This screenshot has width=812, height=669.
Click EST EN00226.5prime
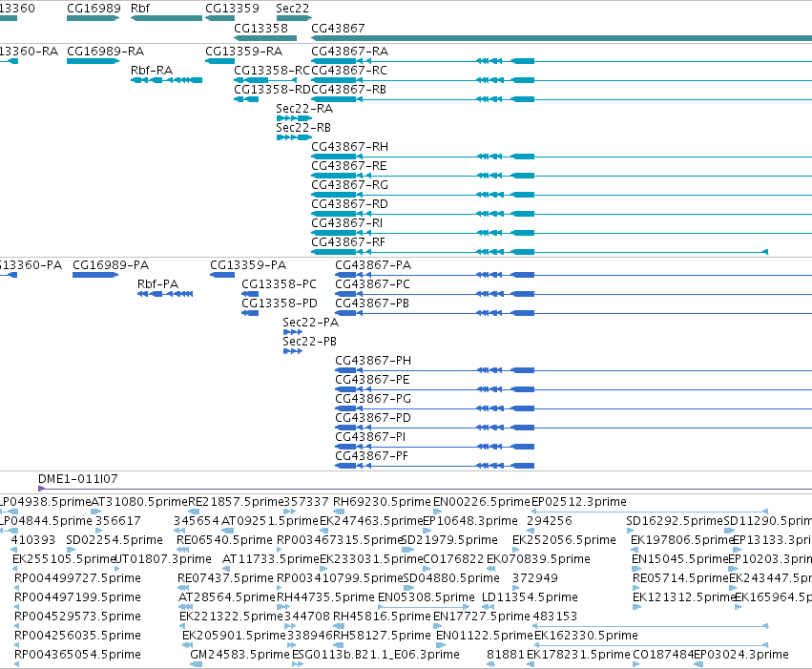(x=482, y=502)
